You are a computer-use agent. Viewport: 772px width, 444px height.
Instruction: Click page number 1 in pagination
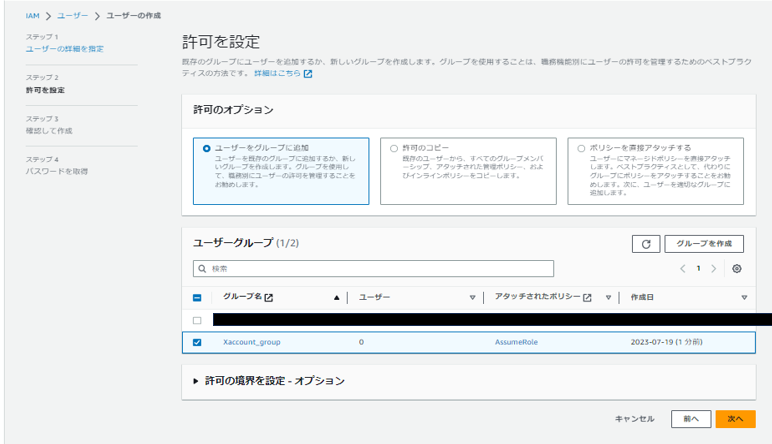pos(698,268)
